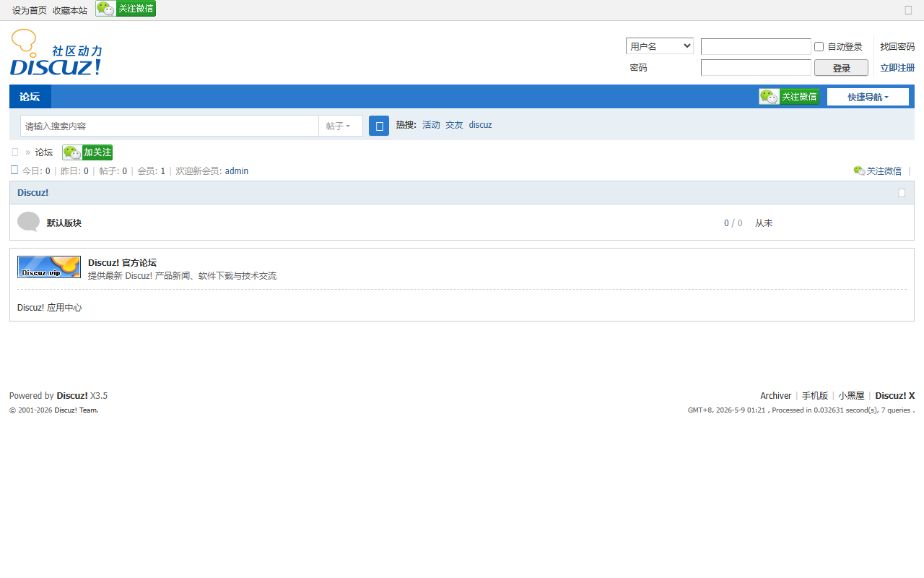Go to 立即注册 to register
Image resolution: width=924 pixels, height=578 pixels.
[x=897, y=68]
